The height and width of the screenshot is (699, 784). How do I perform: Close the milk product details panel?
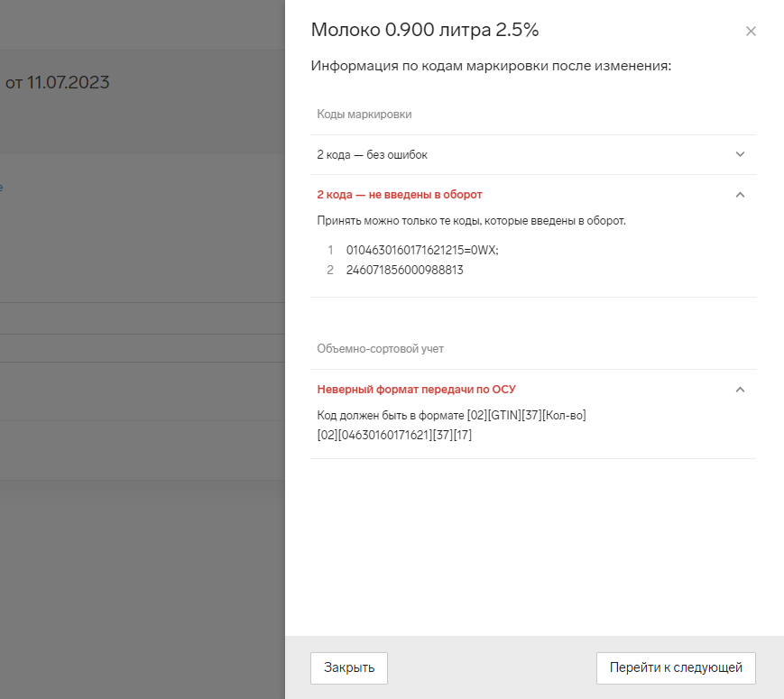click(751, 32)
